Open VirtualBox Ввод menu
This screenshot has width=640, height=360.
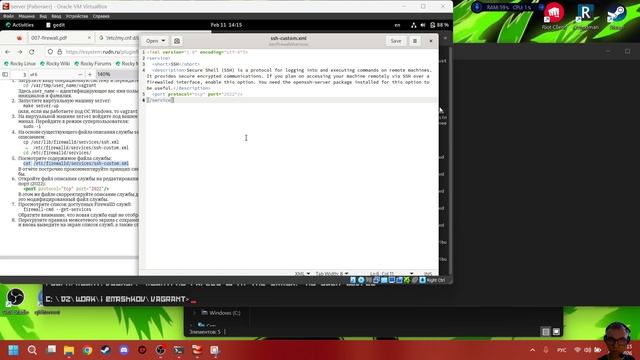(x=56, y=16)
